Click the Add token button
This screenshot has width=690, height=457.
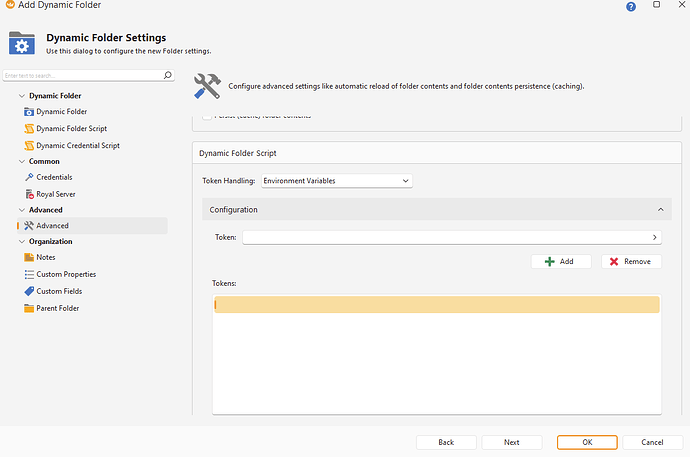pyautogui.click(x=560, y=261)
